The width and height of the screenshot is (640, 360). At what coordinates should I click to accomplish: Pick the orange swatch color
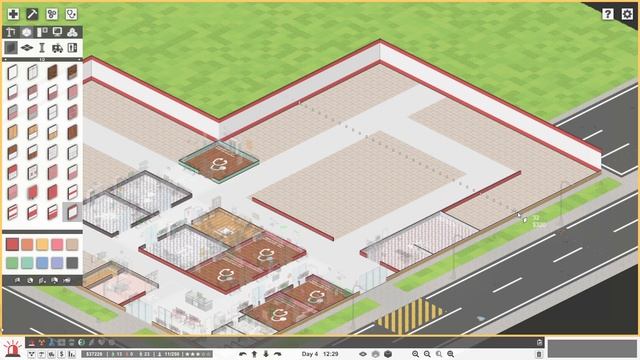27,244
